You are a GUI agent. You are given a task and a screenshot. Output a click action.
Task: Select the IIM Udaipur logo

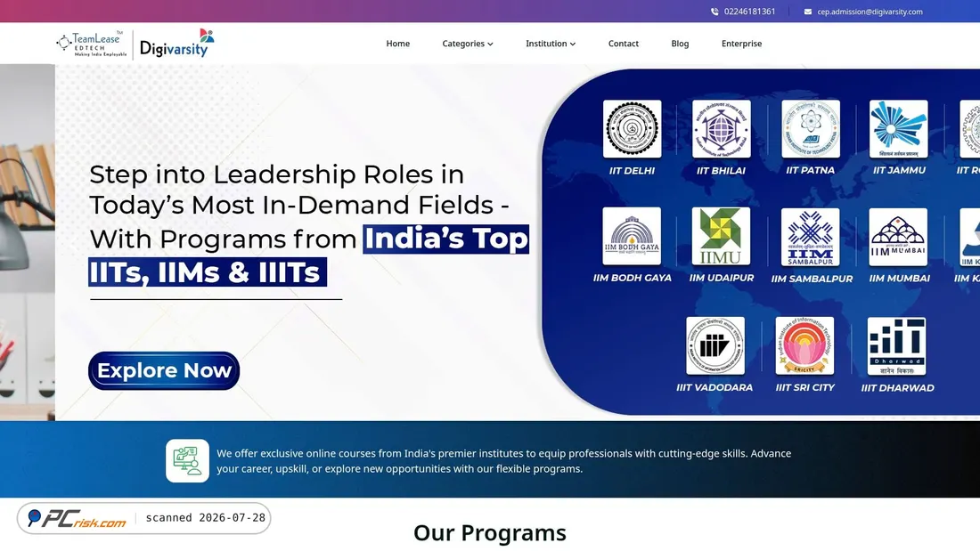[x=722, y=236]
